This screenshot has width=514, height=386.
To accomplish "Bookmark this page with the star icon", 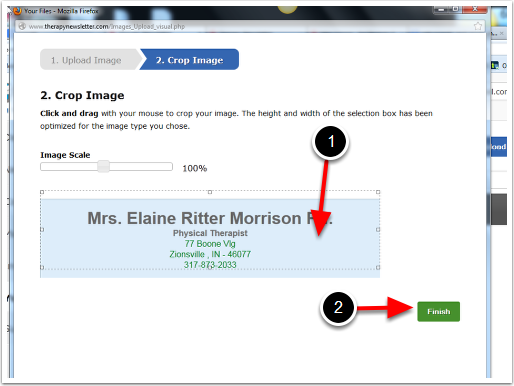I will [x=478, y=26].
